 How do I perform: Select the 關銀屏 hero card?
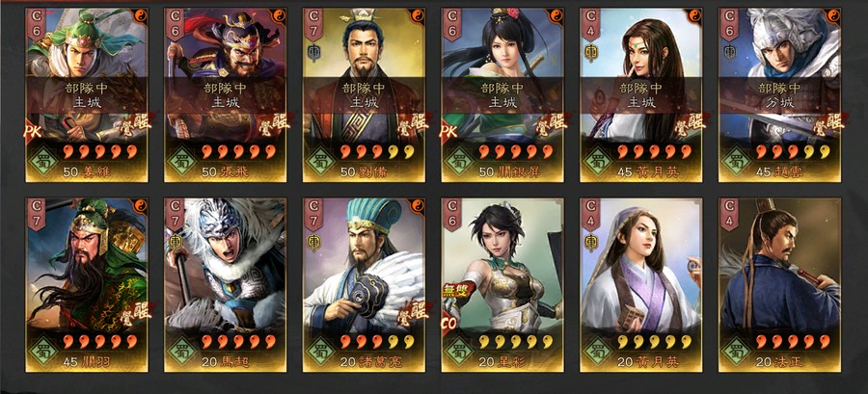click(x=502, y=95)
